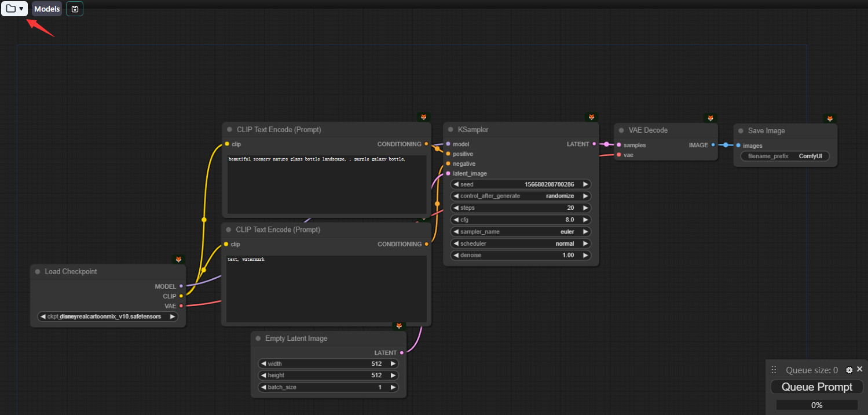Image resolution: width=868 pixels, height=415 pixels.
Task: Collapse the KSampler node via its dot
Action: point(450,130)
